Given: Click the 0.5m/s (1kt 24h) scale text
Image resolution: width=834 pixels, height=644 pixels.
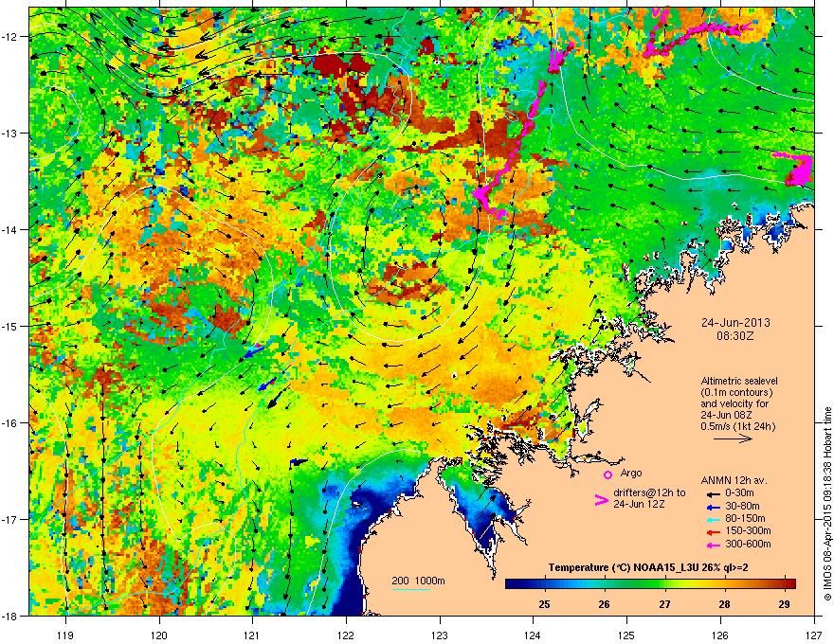Looking at the screenshot, I should click(x=737, y=426).
